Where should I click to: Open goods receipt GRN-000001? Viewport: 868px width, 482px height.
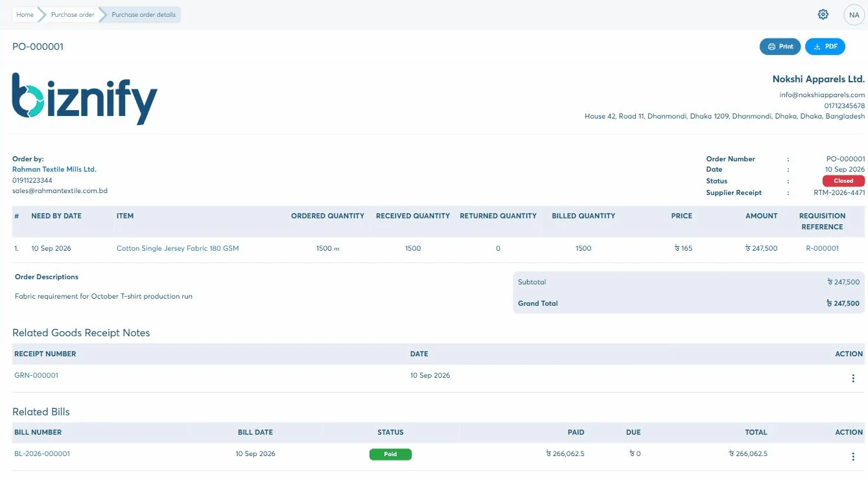coord(36,375)
